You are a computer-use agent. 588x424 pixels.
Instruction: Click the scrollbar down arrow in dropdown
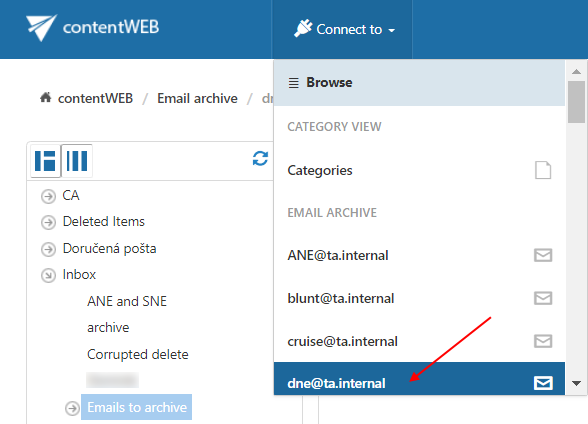[576, 383]
